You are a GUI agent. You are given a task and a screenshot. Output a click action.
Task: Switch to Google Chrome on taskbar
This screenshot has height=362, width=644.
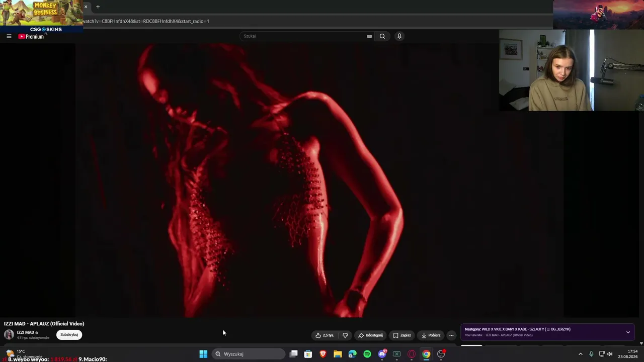(426, 354)
